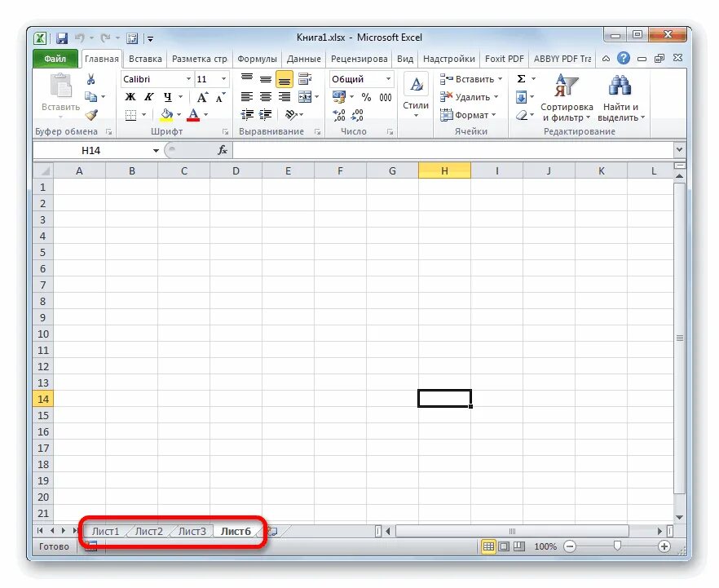Open the Calibri font name dropdown
This screenshot has height=588, width=719.
click(x=188, y=79)
